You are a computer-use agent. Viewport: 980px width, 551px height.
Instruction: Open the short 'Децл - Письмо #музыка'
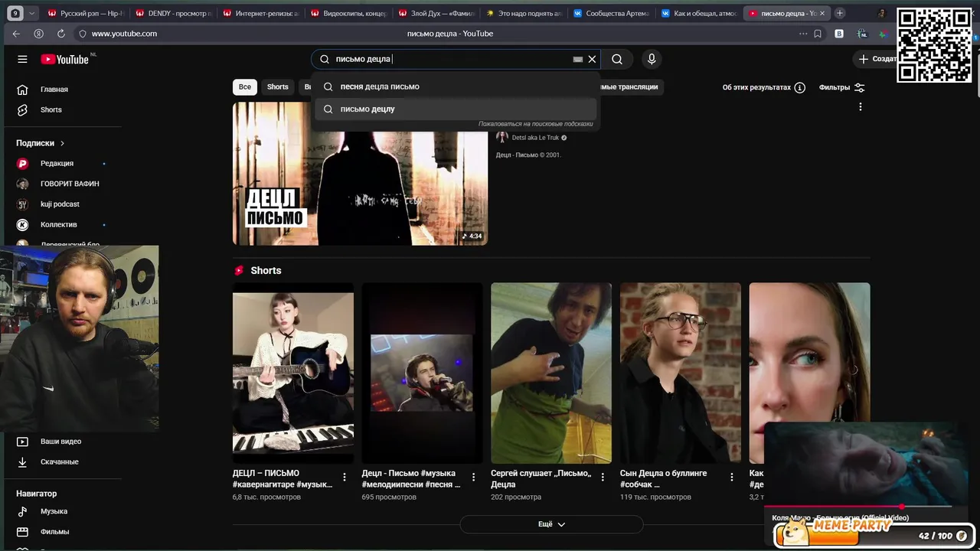pos(422,373)
